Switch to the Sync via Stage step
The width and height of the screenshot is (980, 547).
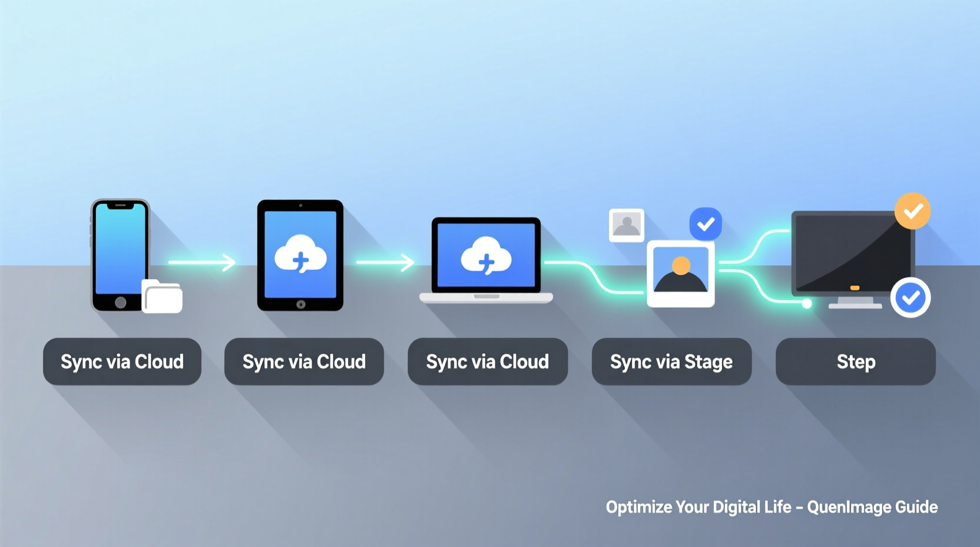coord(671,362)
